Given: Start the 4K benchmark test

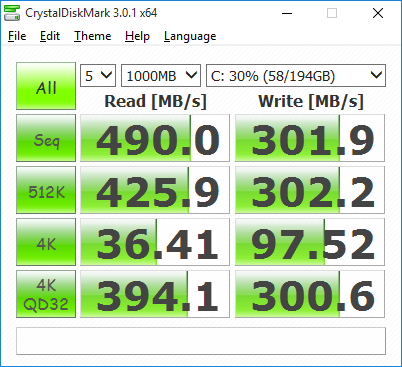Looking at the screenshot, I should pos(46,242).
